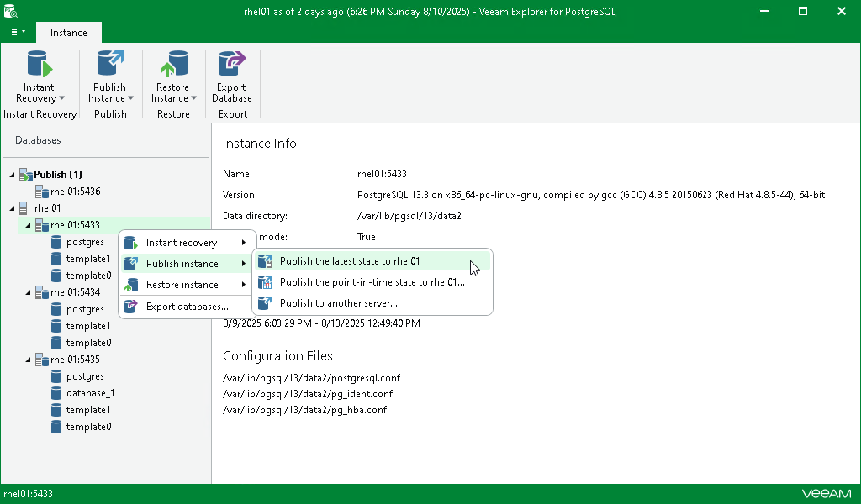Select template0 database icon under rhel01:5435
The width and height of the screenshot is (861, 504).
coord(56,427)
